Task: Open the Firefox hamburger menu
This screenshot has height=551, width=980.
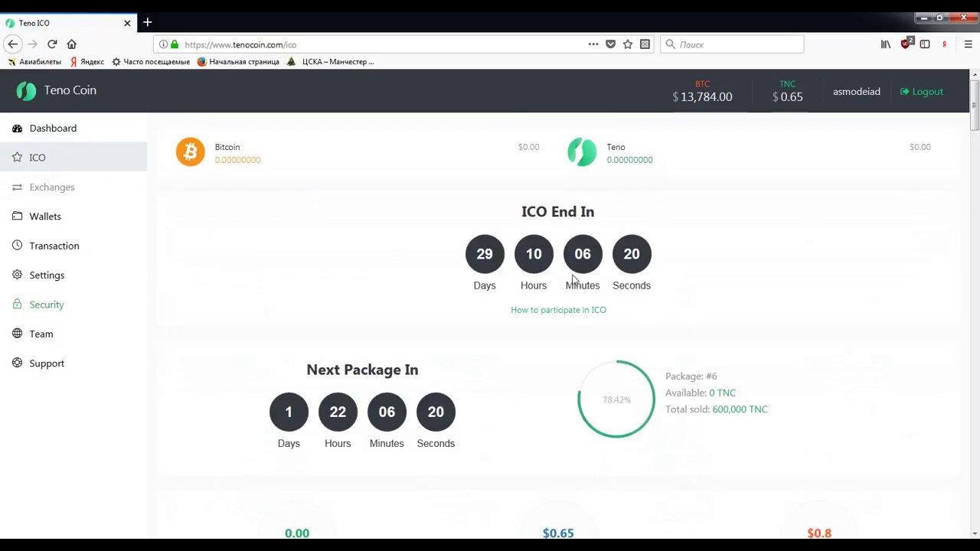Action: tap(968, 44)
